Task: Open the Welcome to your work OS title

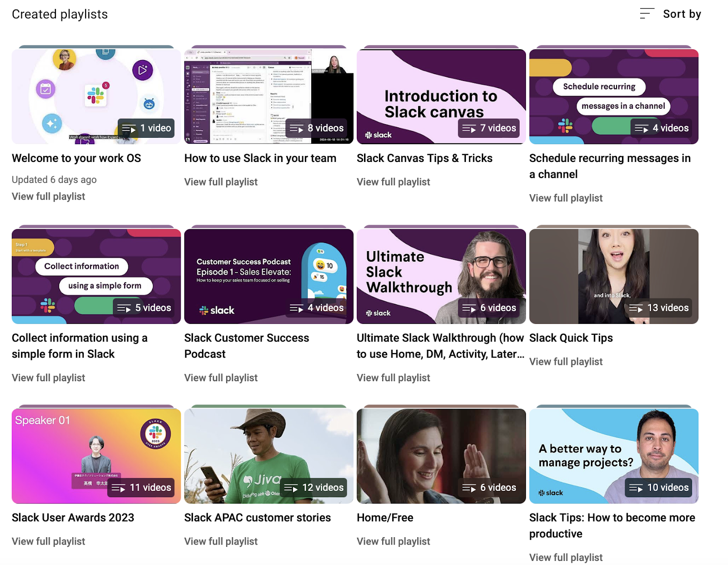Action: [76, 158]
